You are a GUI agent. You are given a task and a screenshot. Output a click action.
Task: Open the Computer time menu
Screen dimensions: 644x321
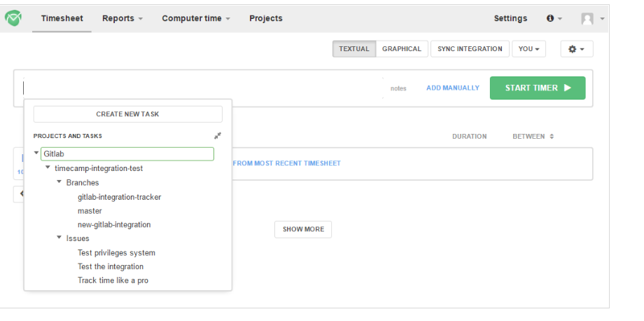(x=196, y=18)
